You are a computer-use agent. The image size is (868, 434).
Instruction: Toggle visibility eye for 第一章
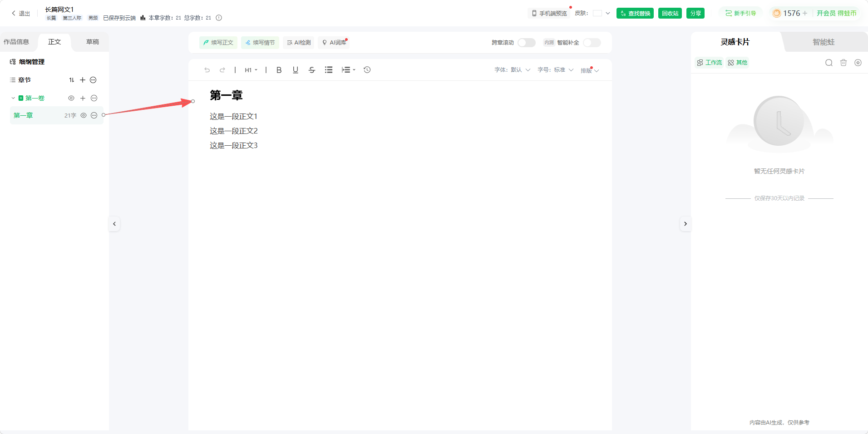click(84, 115)
